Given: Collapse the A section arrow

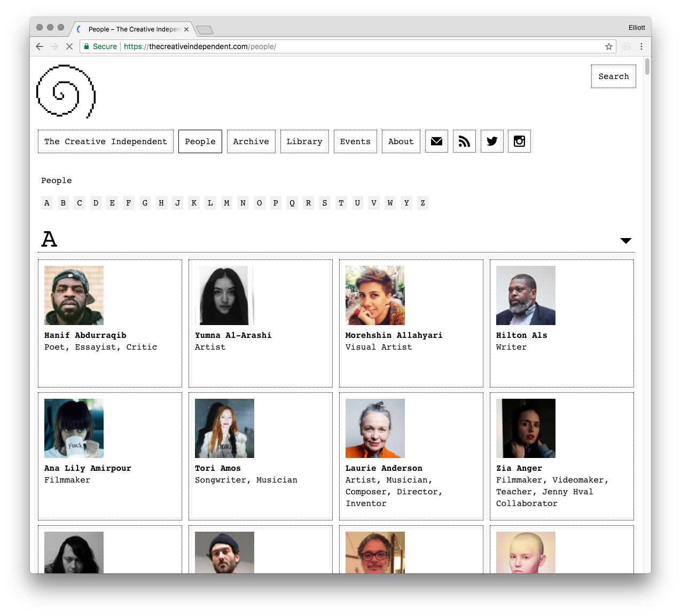Looking at the screenshot, I should click(625, 241).
